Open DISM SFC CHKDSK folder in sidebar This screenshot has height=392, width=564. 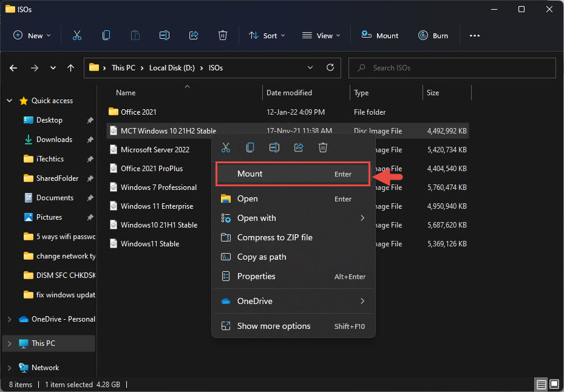click(x=59, y=275)
